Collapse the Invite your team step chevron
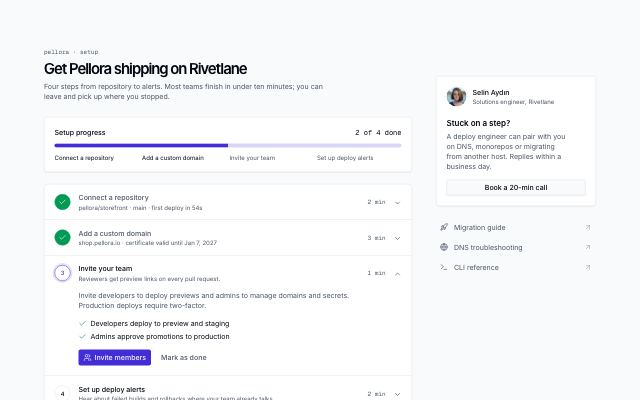The image size is (640, 400). (397, 273)
